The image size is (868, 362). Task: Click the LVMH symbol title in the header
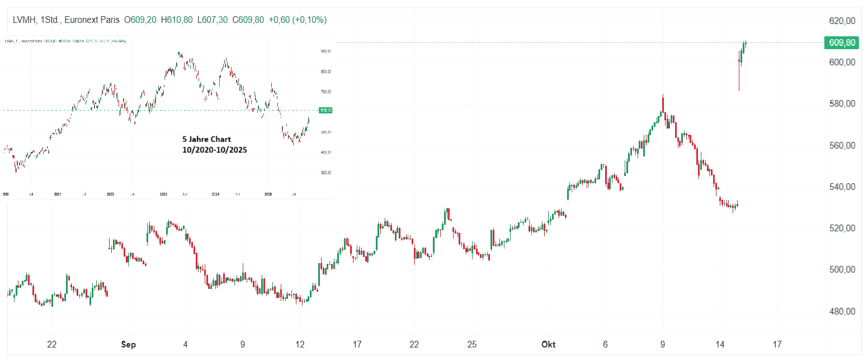click(24, 20)
